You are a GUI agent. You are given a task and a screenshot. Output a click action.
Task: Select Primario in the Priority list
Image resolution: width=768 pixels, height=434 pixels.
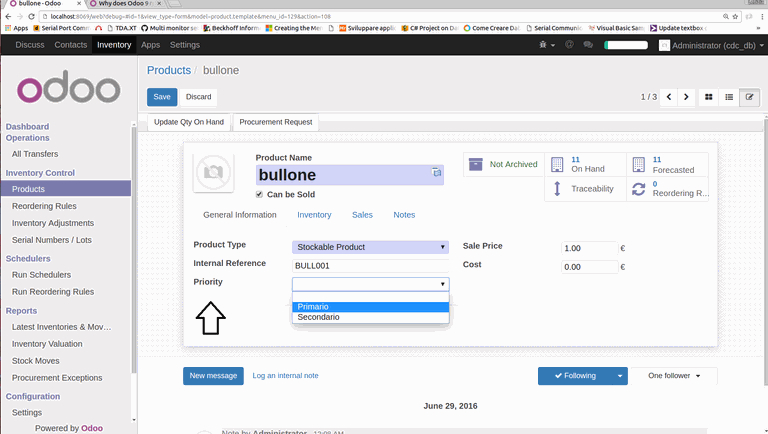coord(370,307)
